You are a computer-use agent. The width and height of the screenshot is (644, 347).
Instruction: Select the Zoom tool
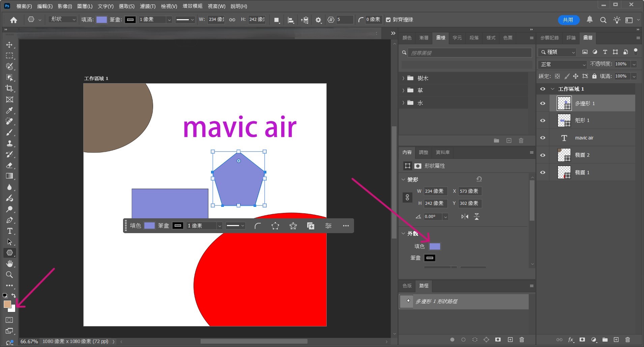(x=9, y=275)
